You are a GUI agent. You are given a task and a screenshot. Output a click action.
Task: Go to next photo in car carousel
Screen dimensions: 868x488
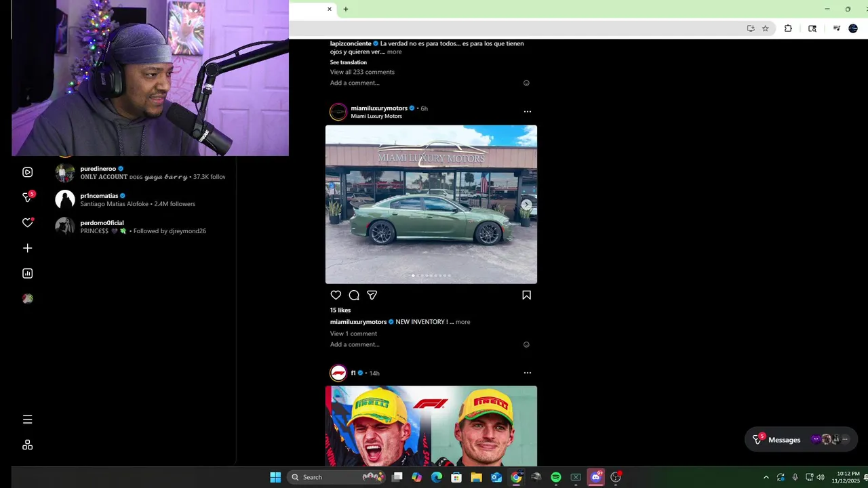coord(526,204)
